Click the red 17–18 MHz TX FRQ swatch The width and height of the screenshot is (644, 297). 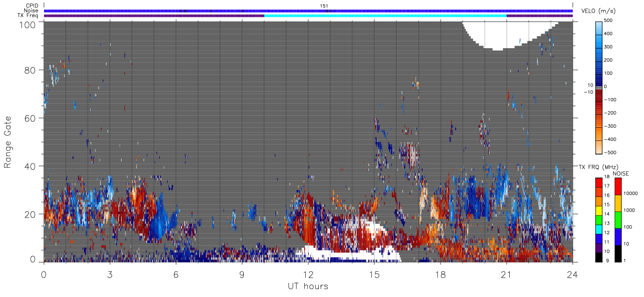point(598,182)
